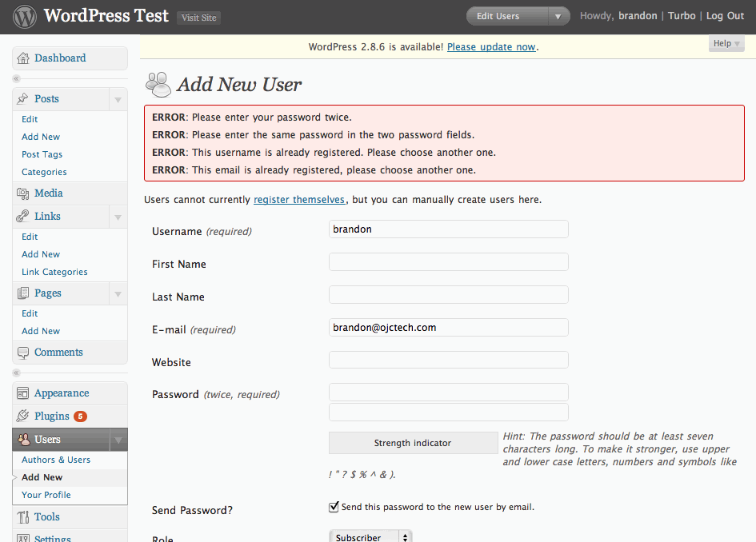The width and height of the screenshot is (756, 542).
Task: Click the Dashboard house icon
Action: (22, 58)
